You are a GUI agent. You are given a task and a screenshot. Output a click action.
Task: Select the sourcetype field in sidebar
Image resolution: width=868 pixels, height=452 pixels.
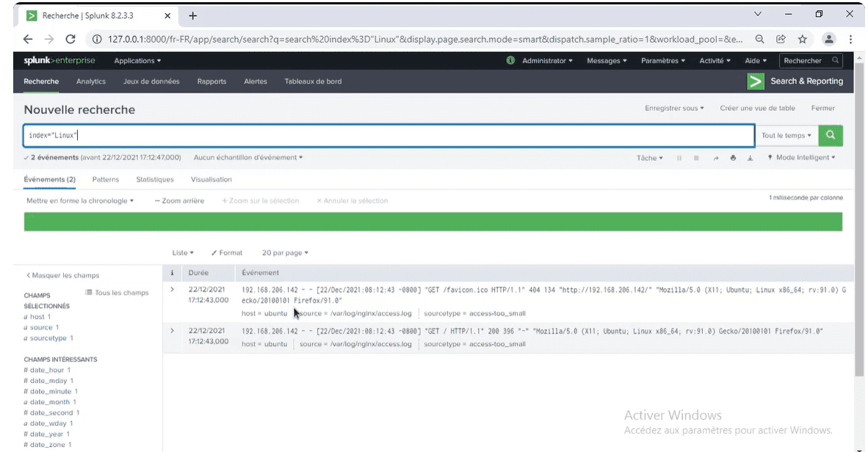pos(48,338)
